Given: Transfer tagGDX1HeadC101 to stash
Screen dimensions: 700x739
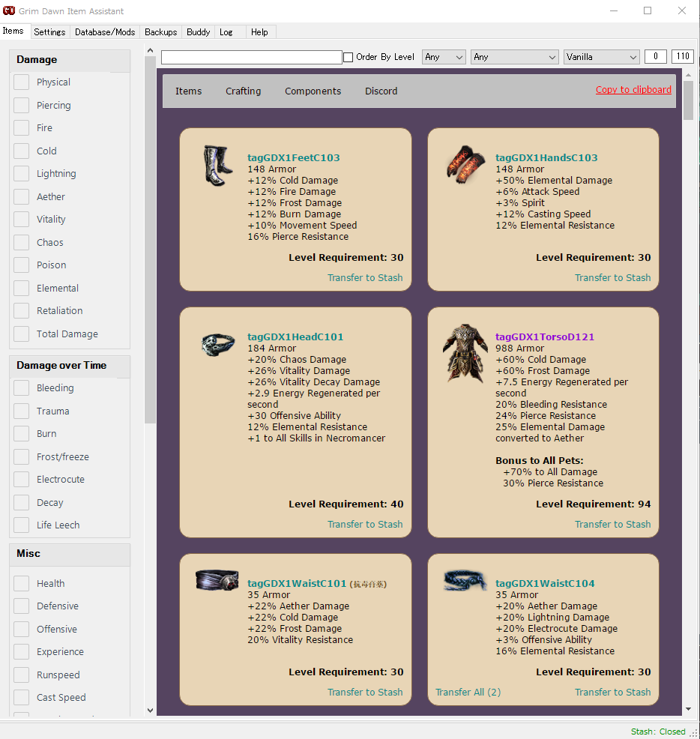Looking at the screenshot, I should coord(365,524).
